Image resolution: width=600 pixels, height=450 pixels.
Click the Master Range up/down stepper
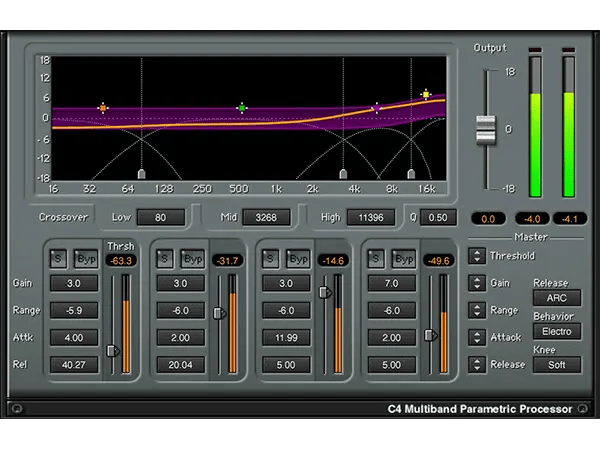coord(477,310)
